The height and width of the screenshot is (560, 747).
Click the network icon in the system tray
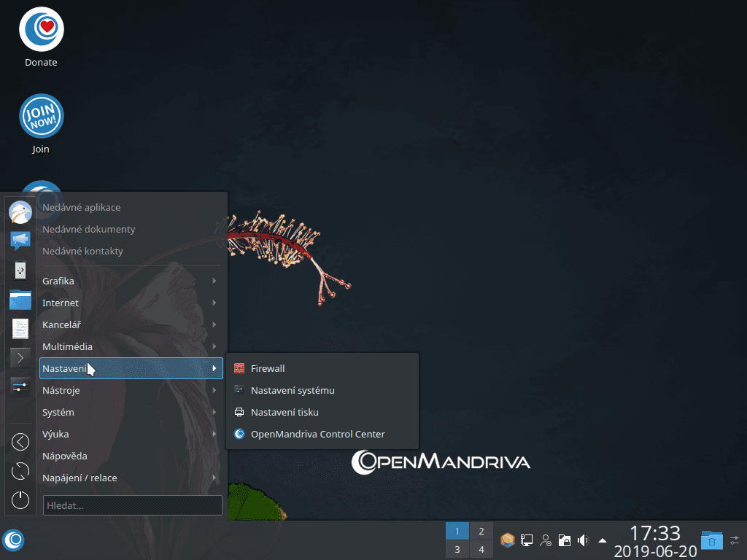526,540
